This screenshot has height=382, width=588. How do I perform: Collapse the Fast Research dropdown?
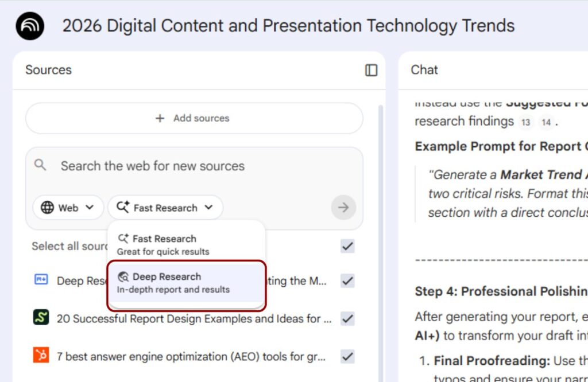[x=165, y=208]
